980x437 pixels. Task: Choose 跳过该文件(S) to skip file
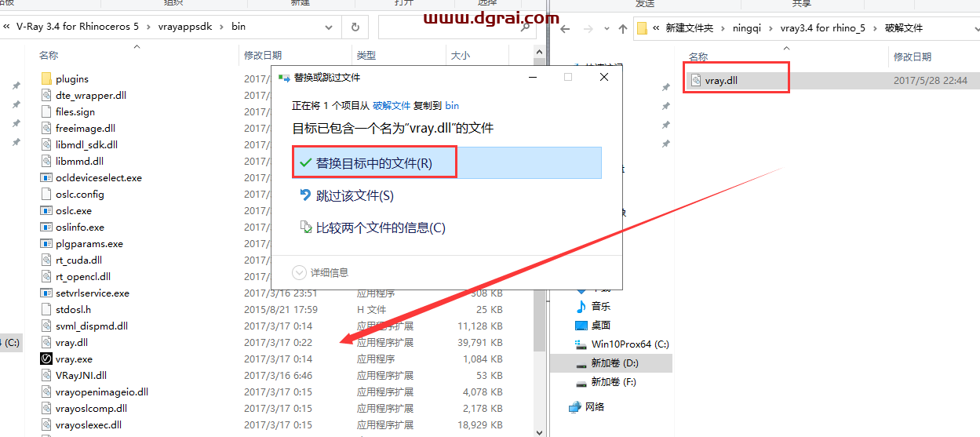pyautogui.click(x=354, y=195)
